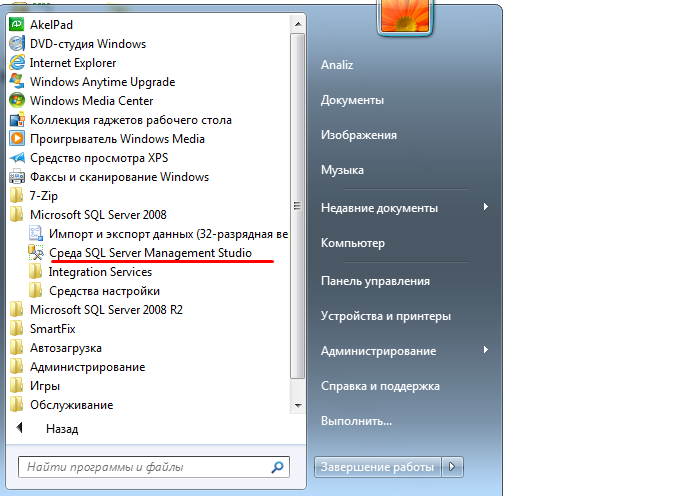Screen dimensions: 682x496
Task: Expand the Microsoft SQL Server 2008 R2 folder
Action: point(106,310)
